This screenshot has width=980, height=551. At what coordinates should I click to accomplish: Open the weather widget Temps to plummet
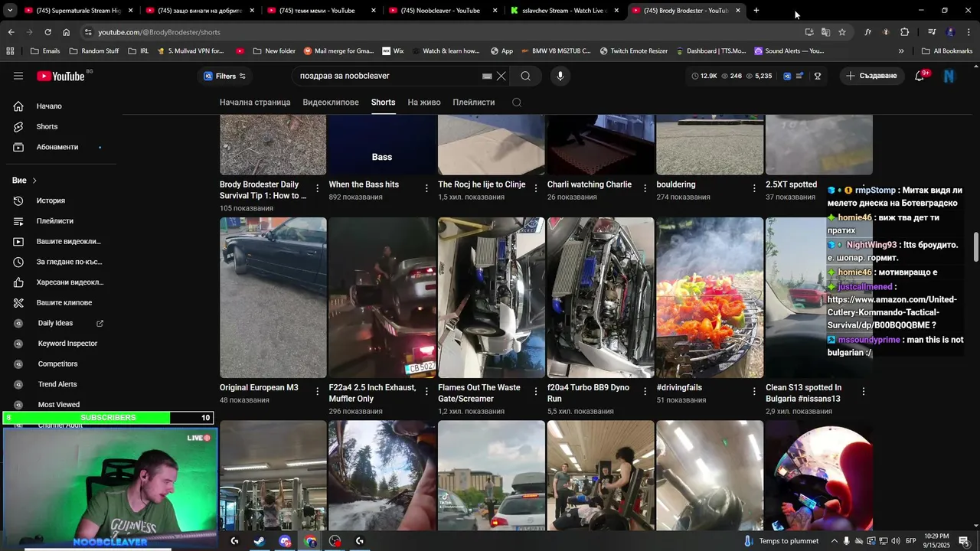click(781, 541)
